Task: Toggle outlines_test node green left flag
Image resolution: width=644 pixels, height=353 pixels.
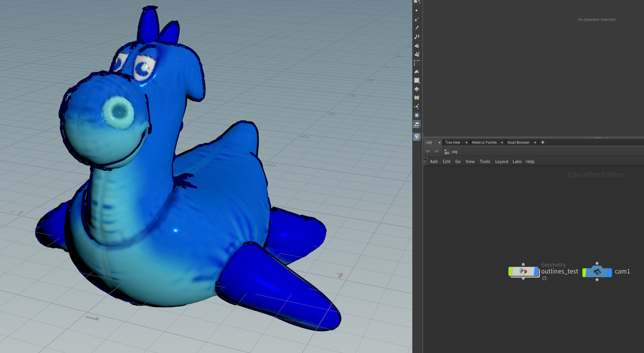Action: [x=511, y=271]
